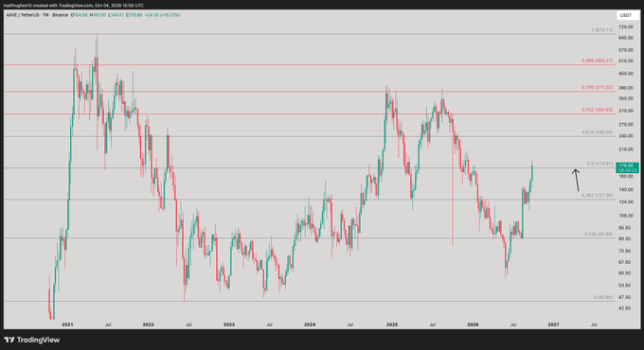This screenshot has height=350, width=644.
Task: Select the 0.236 (85.98) Fibonacci label
Action: click(x=599, y=235)
